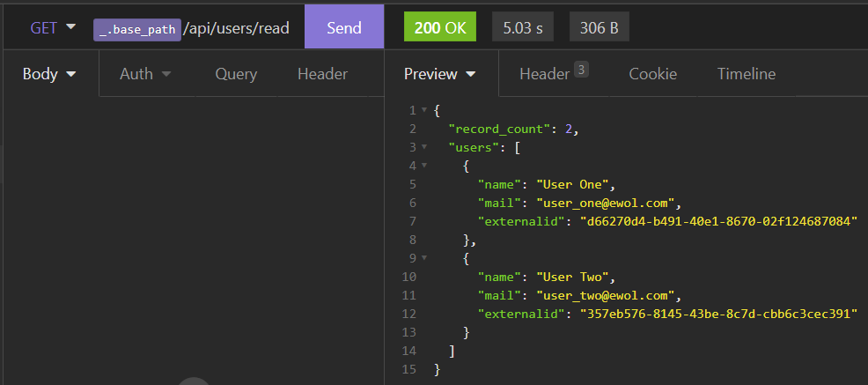This screenshot has height=385, width=868.
Task: Click the "User One" name value
Action: point(572,184)
